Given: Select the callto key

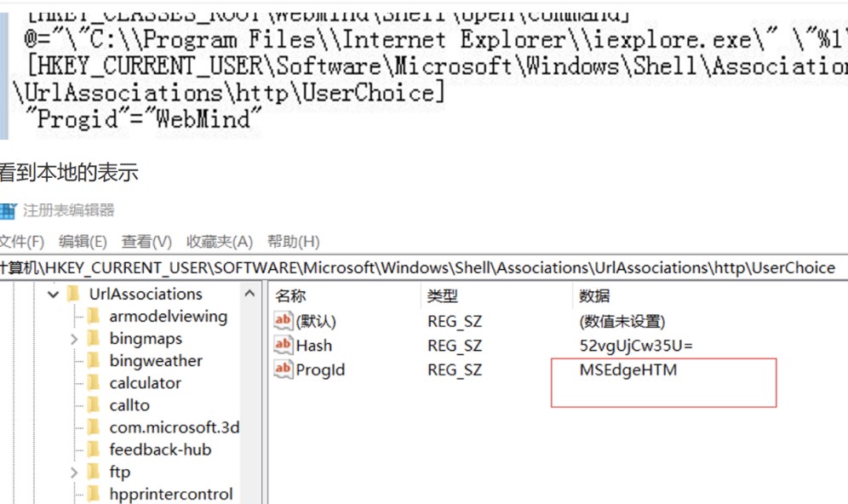Looking at the screenshot, I should [x=129, y=405].
